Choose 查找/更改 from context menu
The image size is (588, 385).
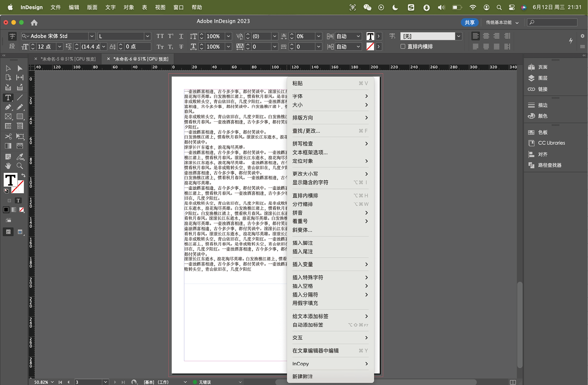pyautogui.click(x=306, y=131)
